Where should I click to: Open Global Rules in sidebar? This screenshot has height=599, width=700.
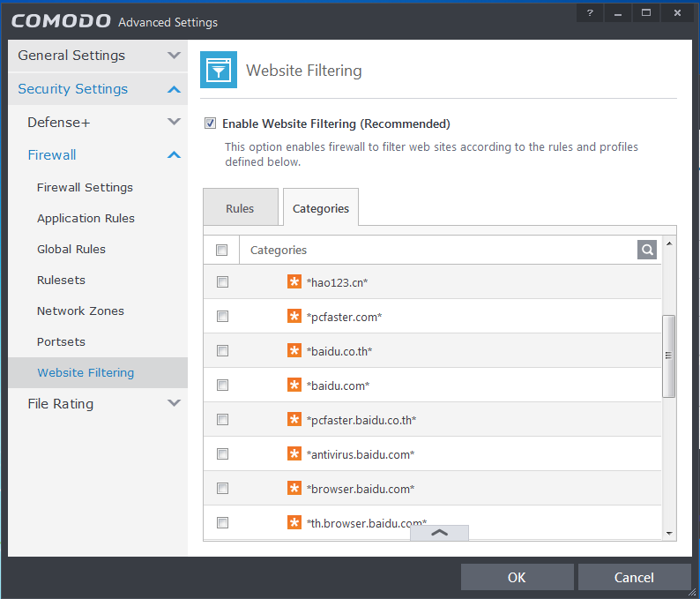pos(71,250)
